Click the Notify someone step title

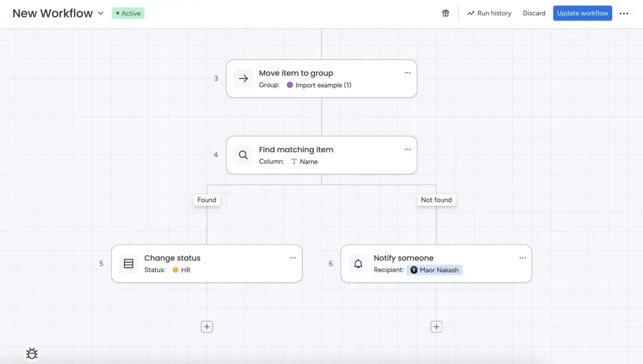(x=403, y=258)
